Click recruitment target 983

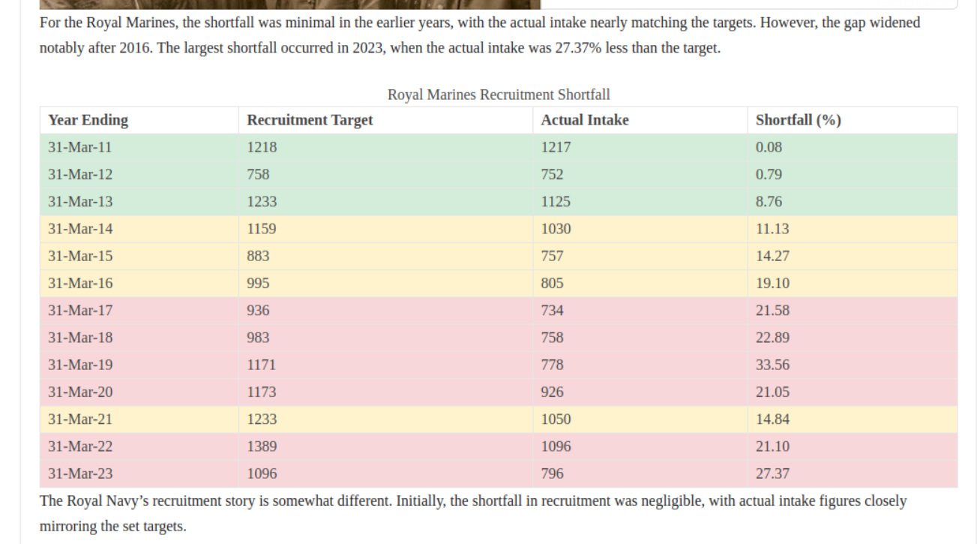tap(386, 338)
